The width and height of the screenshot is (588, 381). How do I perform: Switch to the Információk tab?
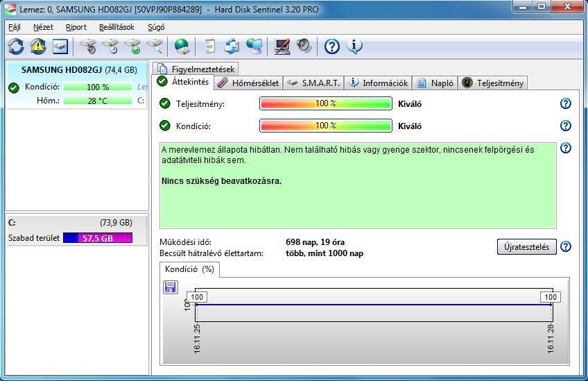378,83
